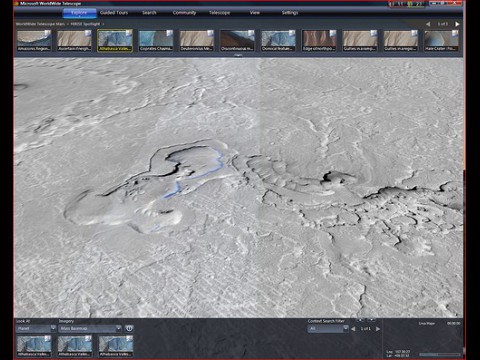
Task: Click the info button beside Imagery dropdown
Action: 129,329
